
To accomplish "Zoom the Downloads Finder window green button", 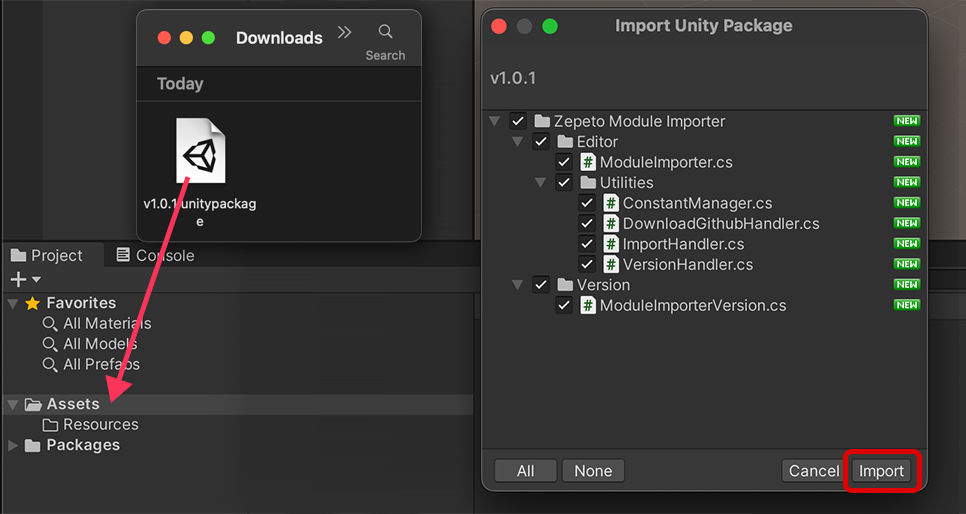I will (x=208, y=38).
